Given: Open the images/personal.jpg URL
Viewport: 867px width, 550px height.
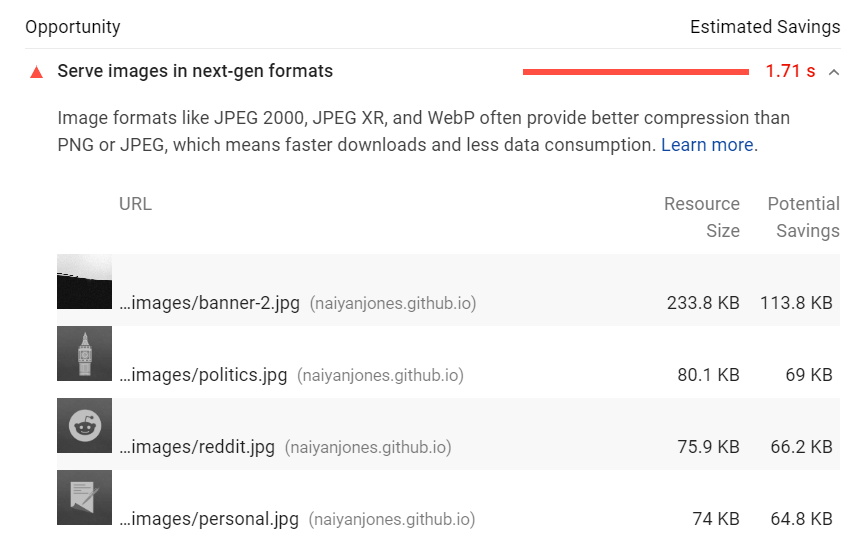Looking at the screenshot, I should coord(209,519).
